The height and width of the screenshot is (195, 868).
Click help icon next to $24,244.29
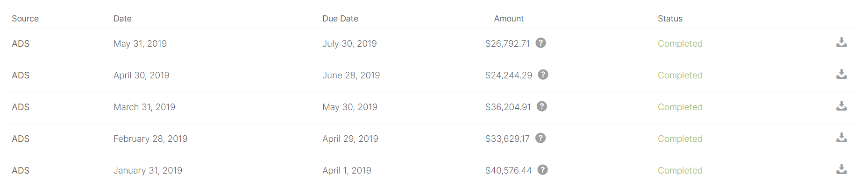(x=543, y=75)
